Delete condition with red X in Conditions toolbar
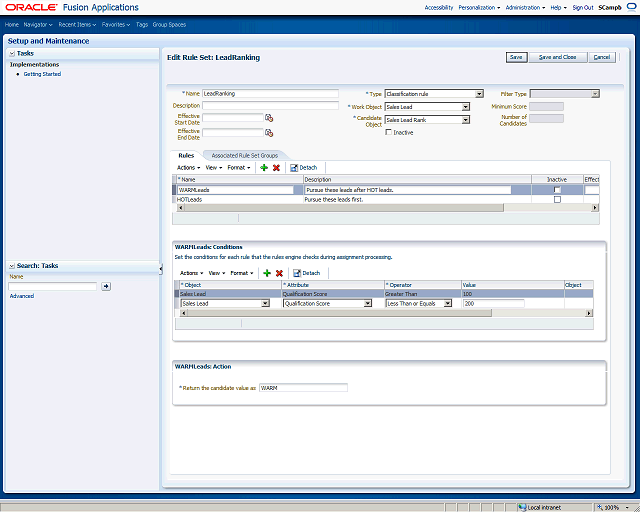The image size is (640, 512). 279,273
